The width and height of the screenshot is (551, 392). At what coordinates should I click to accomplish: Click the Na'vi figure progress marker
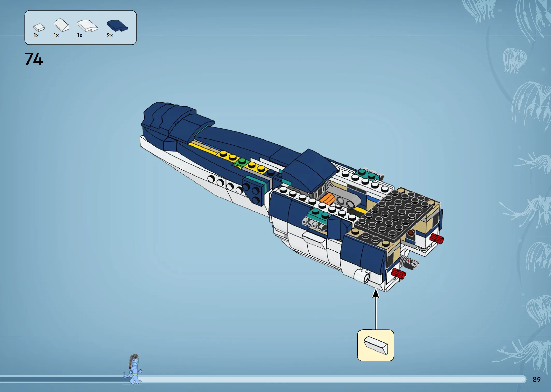(133, 369)
